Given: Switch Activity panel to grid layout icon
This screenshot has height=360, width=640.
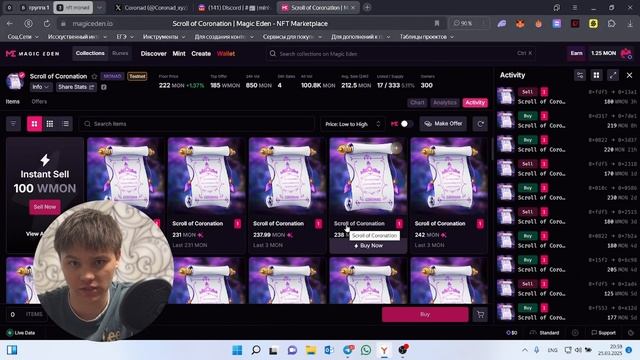Looking at the screenshot, I should 596,75.
